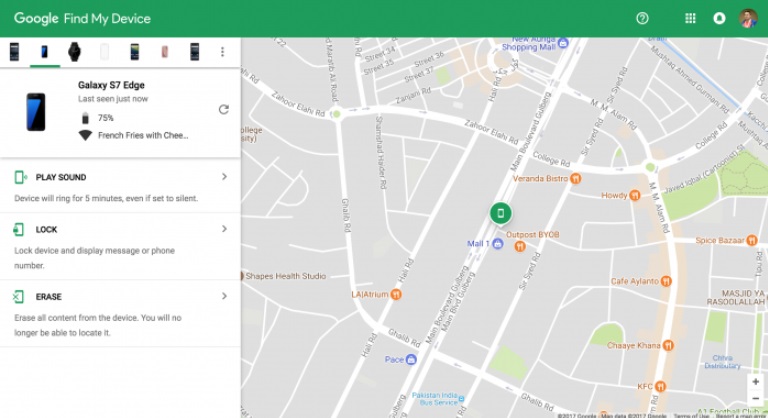Click the Shapes Health Studio label
The height and width of the screenshot is (418, 768).
pyautogui.click(x=286, y=276)
